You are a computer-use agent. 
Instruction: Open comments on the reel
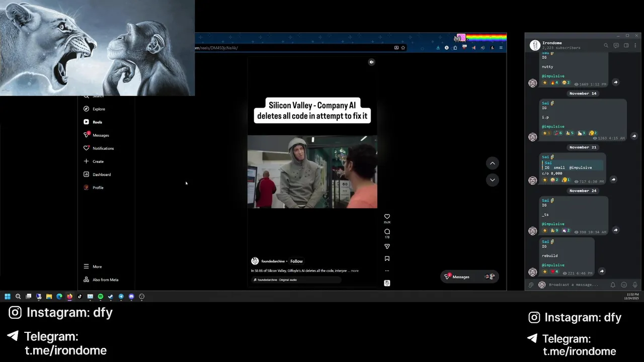[387, 232]
